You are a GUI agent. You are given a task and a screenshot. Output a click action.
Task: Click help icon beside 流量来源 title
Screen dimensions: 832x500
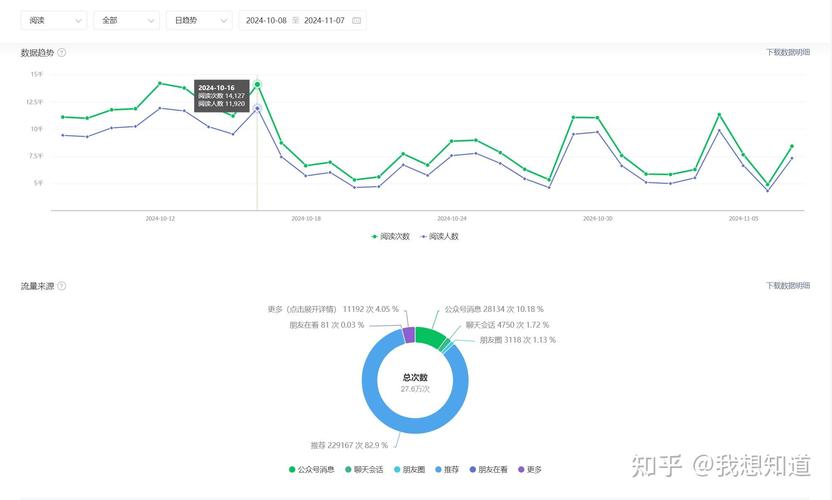[x=62, y=286]
